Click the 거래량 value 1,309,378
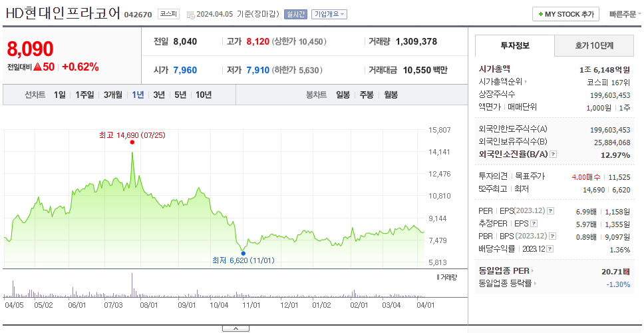 416,41
